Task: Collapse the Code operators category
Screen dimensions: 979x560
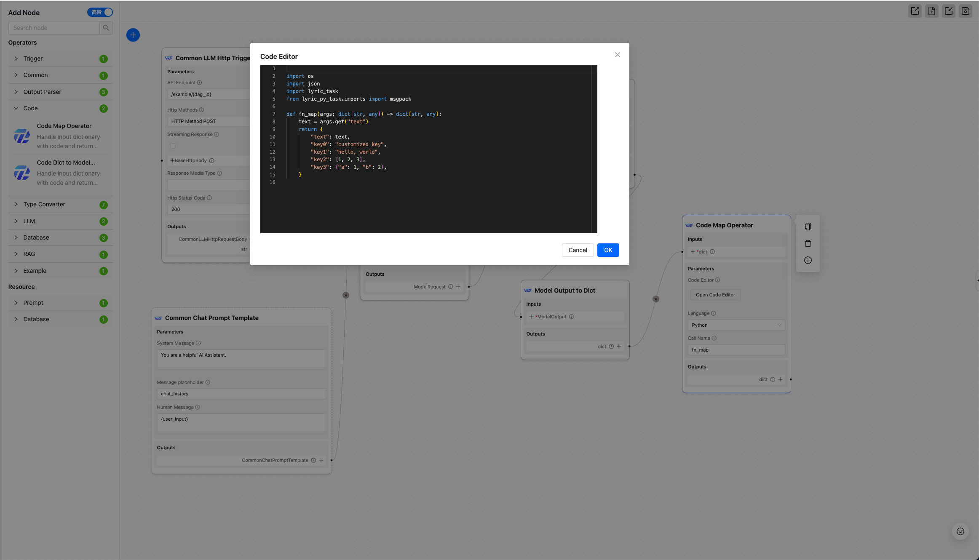Action: 30,108
